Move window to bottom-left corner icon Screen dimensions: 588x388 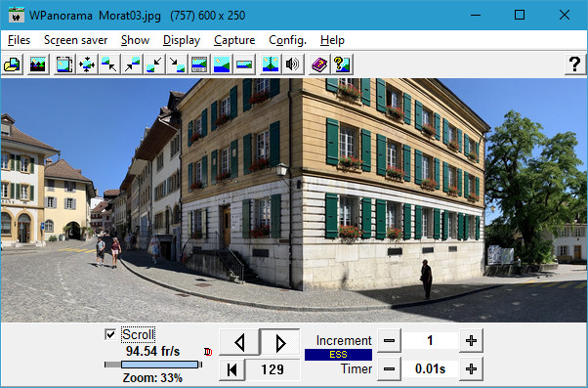point(154,65)
